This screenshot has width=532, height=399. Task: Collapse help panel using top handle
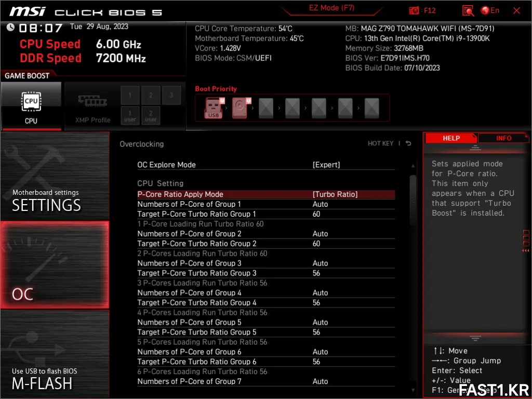475,148
